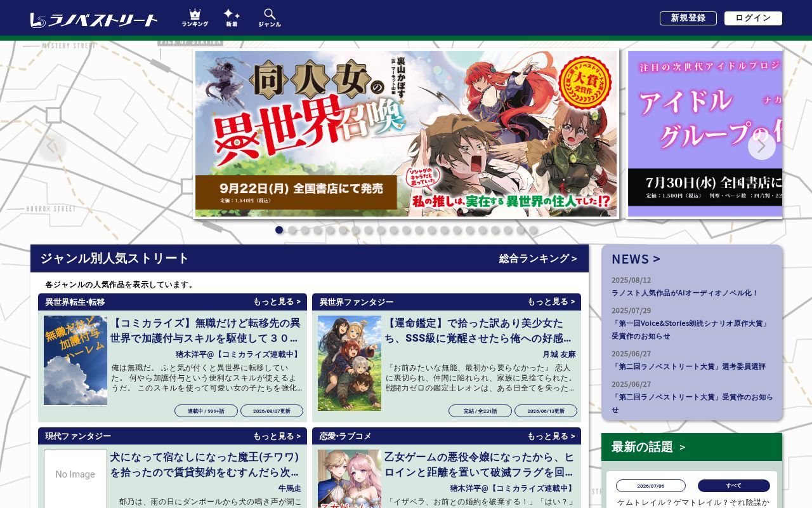This screenshot has width=812, height=508.
Task: Open the author 猪木洋平 under 無職だけど
Action: [x=237, y=354]
